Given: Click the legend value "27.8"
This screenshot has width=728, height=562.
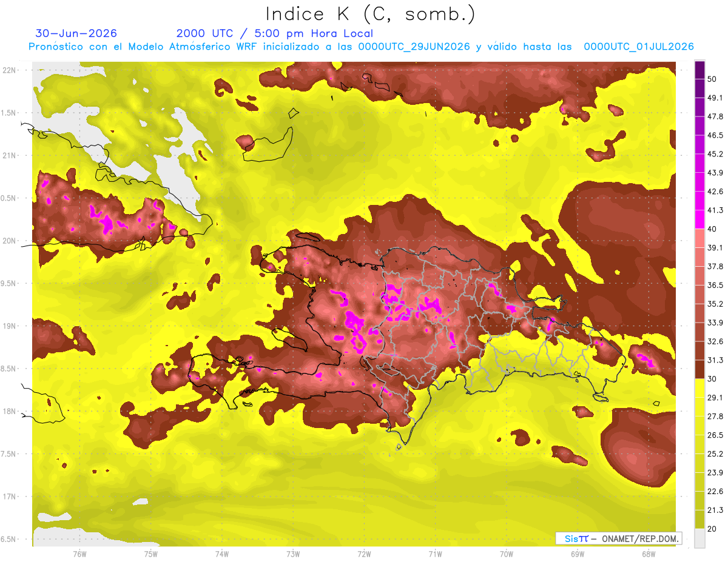Looking at the screenshot, I should pos(715,416).
